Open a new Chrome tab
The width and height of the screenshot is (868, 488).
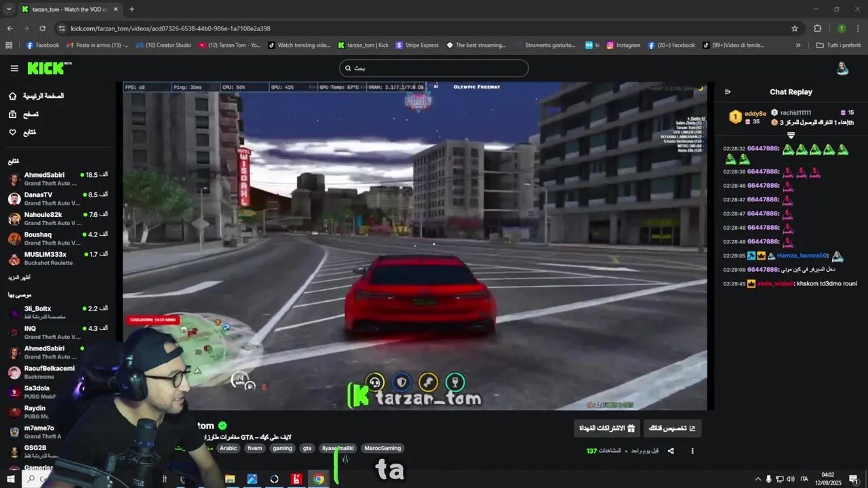pyautogui.click(x=132, y=9)
